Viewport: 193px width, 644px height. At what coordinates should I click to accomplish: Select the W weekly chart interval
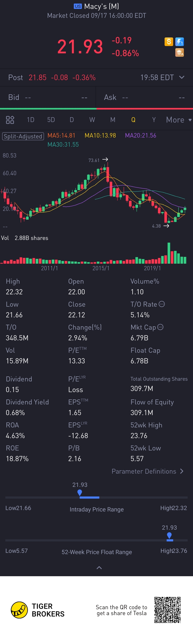pyautogui.click(x=92, y=120)
